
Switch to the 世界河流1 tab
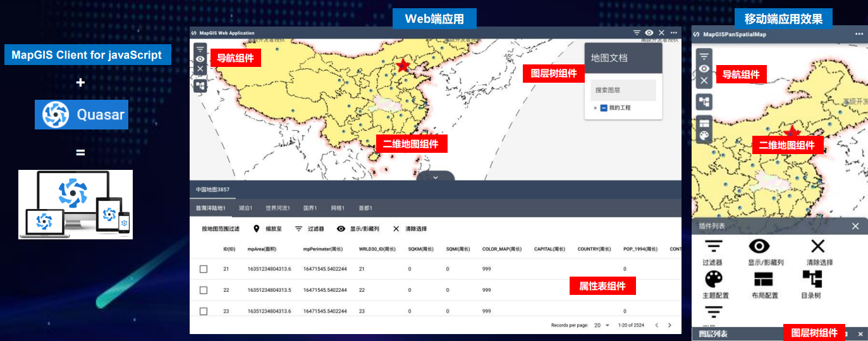[278, 208]
